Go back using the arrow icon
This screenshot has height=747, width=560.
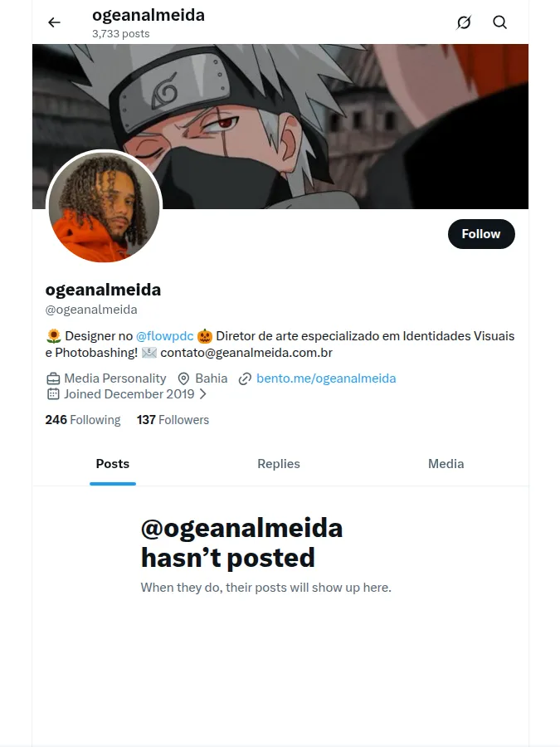(x=54, y=22)
